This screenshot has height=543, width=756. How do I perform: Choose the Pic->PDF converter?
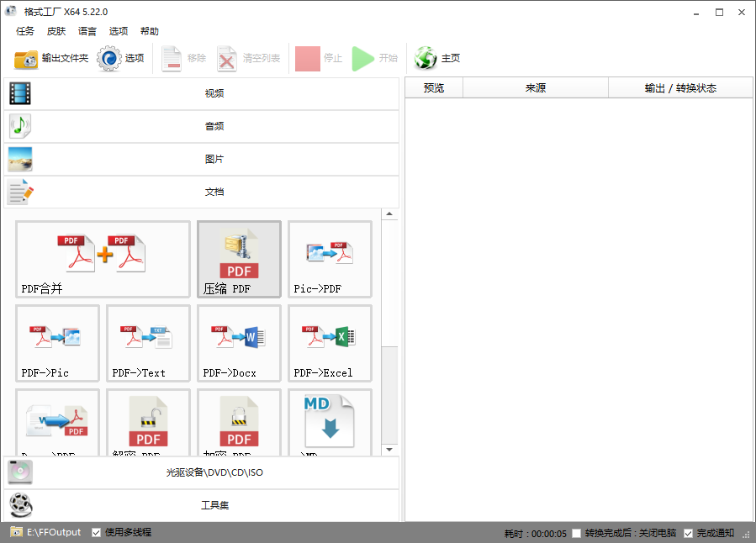(x=330, y=259)
